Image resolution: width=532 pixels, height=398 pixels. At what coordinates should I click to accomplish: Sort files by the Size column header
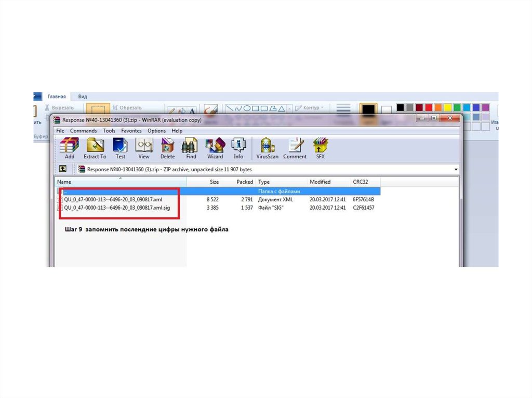[214, 182]
